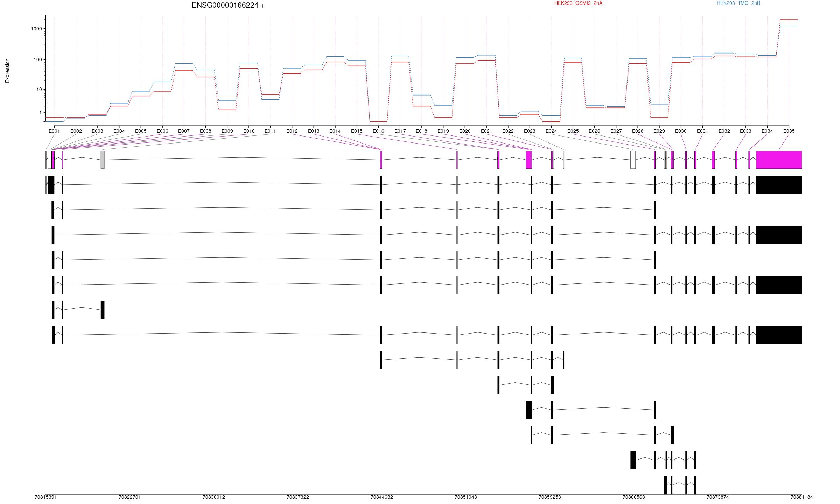
Task: Click exon label E008
Action: click(x=205, y=131)
